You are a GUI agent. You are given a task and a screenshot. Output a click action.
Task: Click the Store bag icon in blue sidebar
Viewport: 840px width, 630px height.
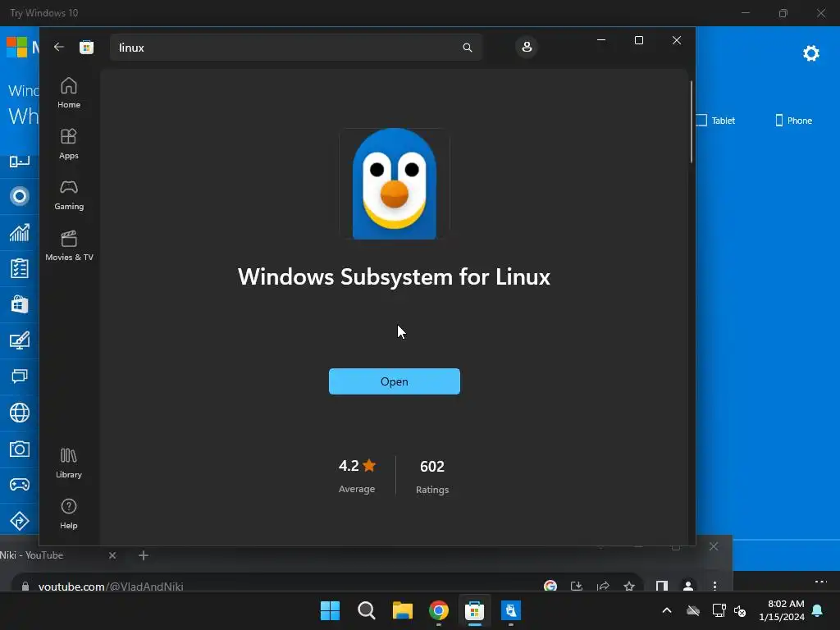[20, 304]
